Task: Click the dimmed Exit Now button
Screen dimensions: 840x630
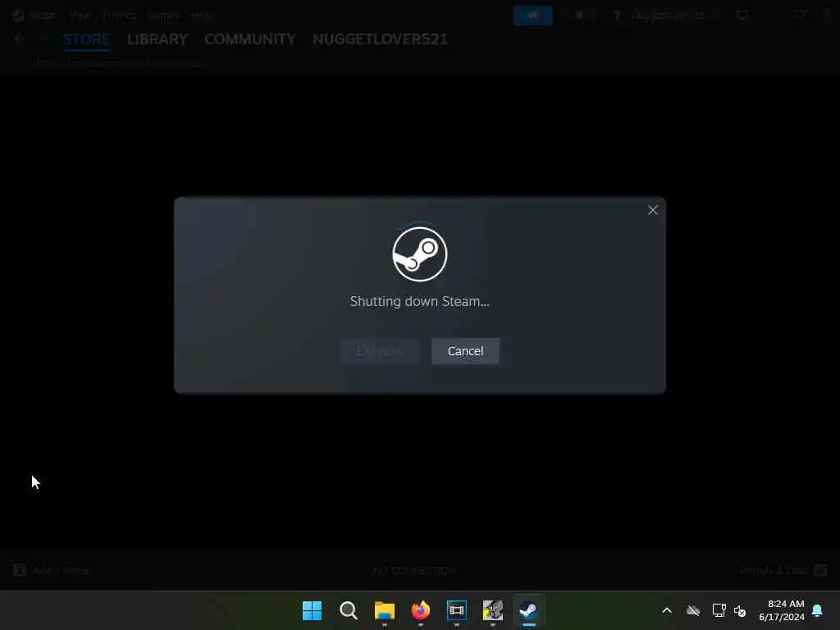Action: [379, 351]
